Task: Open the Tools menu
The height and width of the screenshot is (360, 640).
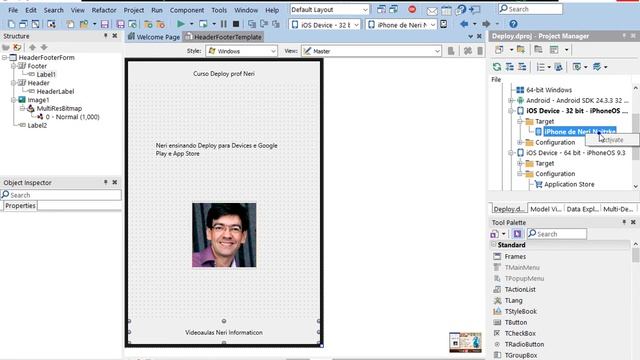Action: pyautogui.click(x=219, y=10)
